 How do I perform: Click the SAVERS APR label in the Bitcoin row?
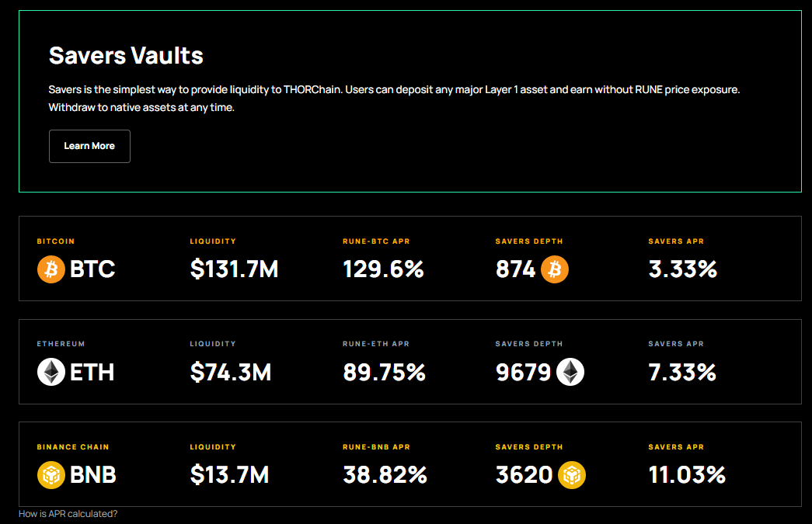676,241
